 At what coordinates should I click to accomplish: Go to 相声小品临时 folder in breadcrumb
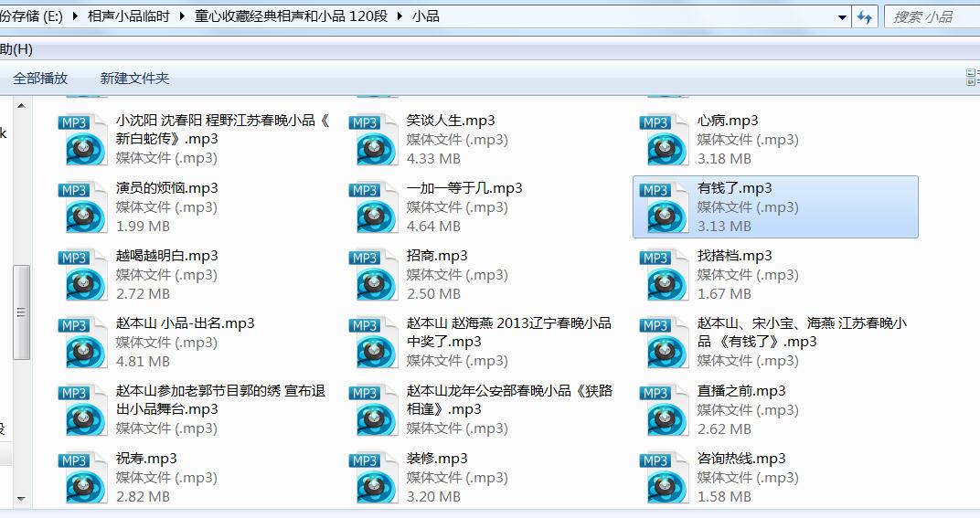pyautogui.click(x=129, y=16)
